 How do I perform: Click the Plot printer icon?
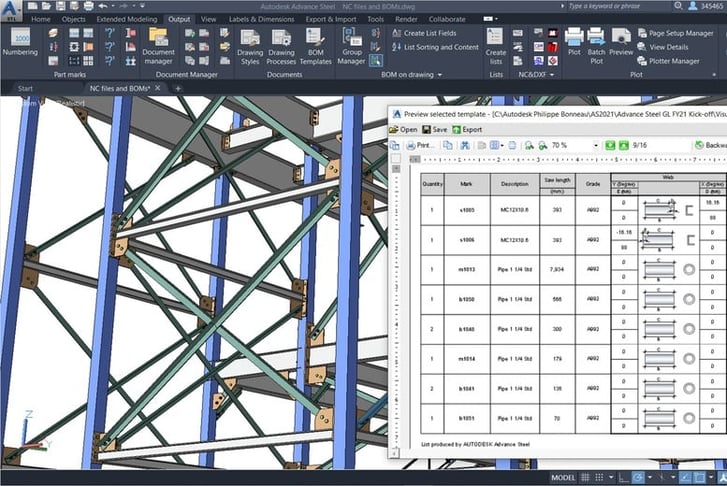pyautogui.click(x=574, y=37)
